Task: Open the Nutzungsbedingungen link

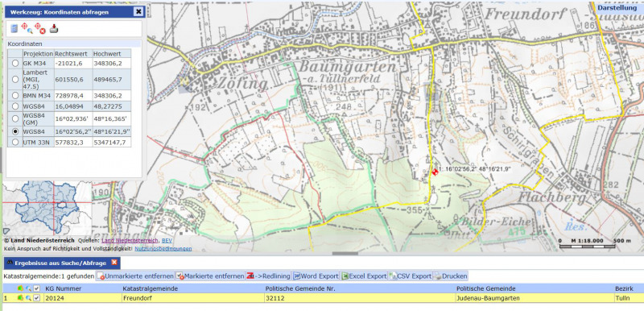Action: [163, 248]
